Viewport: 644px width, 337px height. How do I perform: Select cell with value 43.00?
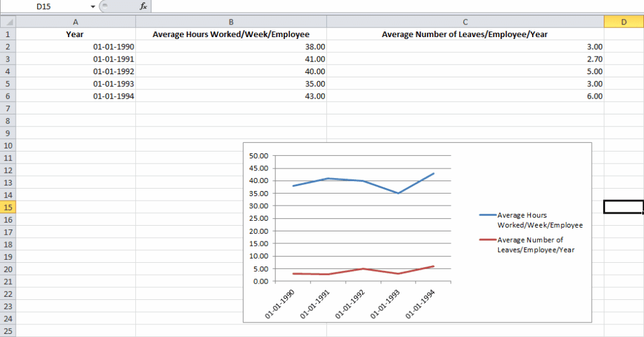231,96
